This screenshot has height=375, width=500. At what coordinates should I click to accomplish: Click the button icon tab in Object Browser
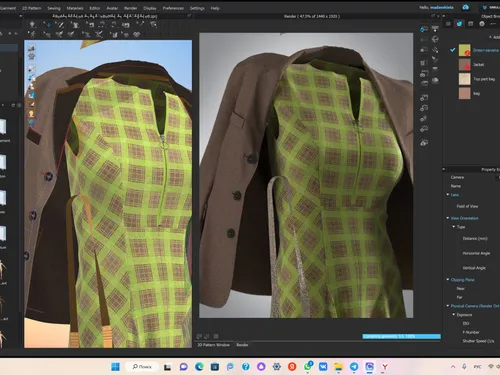(x=482, y=24)
